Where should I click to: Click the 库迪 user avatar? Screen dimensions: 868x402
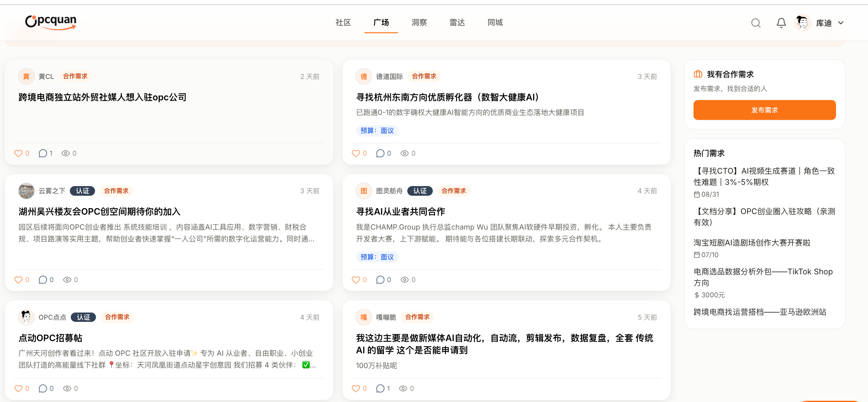coord(802,23)
